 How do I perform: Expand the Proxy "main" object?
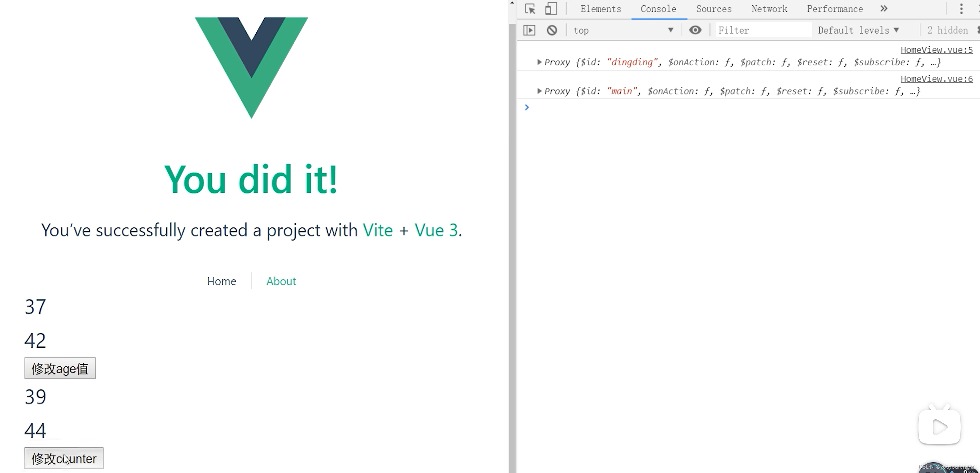point(539,91)
